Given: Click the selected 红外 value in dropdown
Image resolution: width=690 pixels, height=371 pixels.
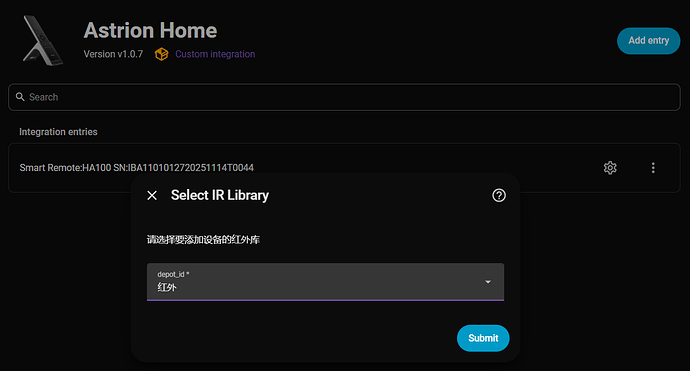Looking at the screenshot, I should (167, 287).
